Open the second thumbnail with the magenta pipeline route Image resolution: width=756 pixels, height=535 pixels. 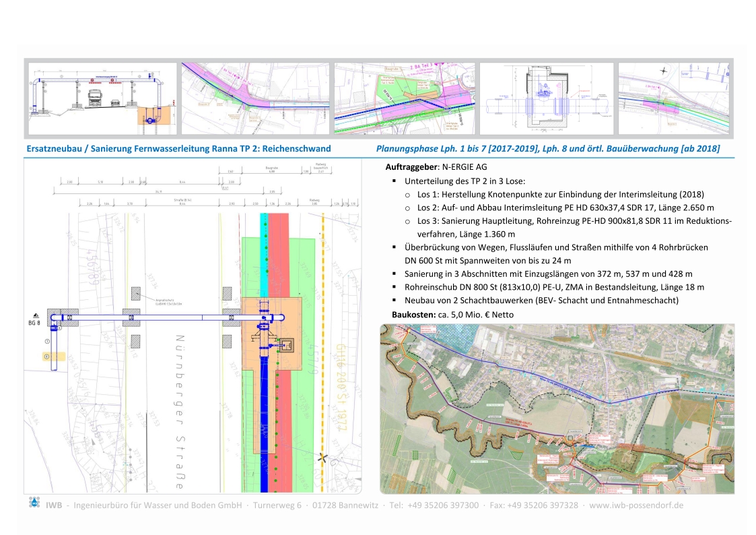point(254,99)
